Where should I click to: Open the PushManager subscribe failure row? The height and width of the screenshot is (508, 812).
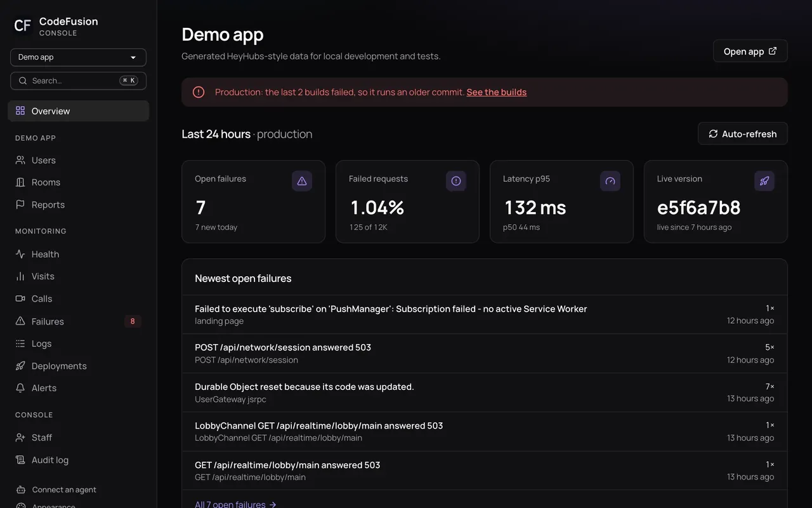485,314
